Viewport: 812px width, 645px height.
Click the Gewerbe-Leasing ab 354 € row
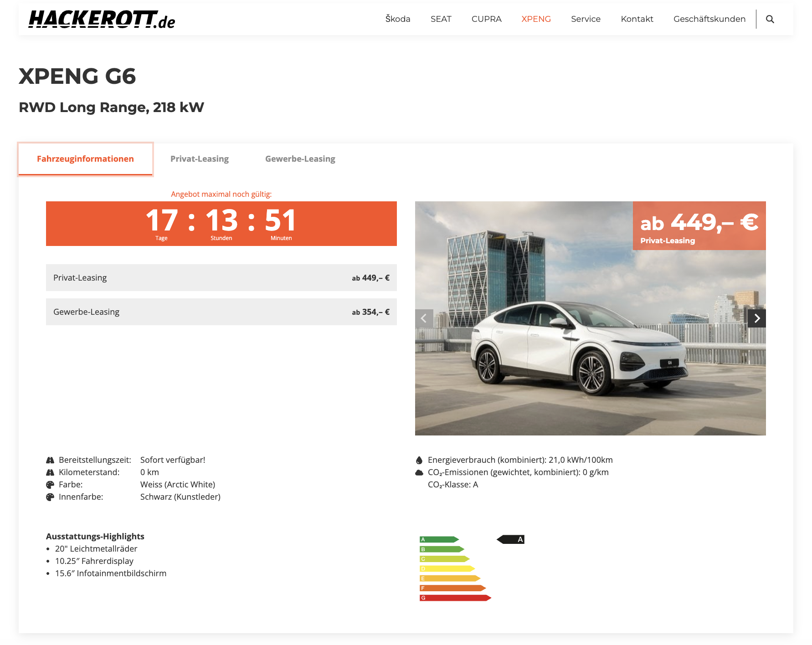221,312
